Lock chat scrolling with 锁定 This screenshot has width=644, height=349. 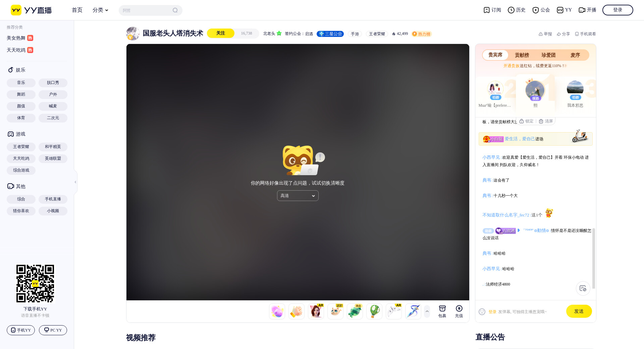click(526, 121)
